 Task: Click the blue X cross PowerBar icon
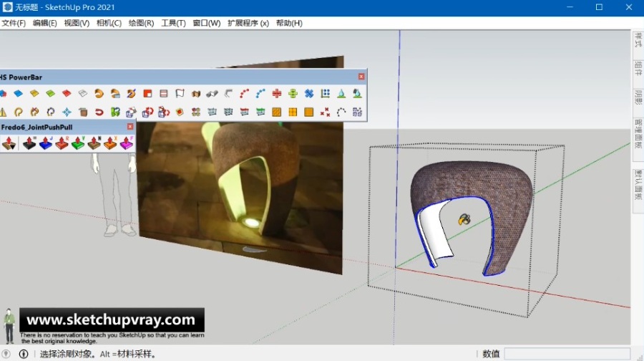click(309, 94)
